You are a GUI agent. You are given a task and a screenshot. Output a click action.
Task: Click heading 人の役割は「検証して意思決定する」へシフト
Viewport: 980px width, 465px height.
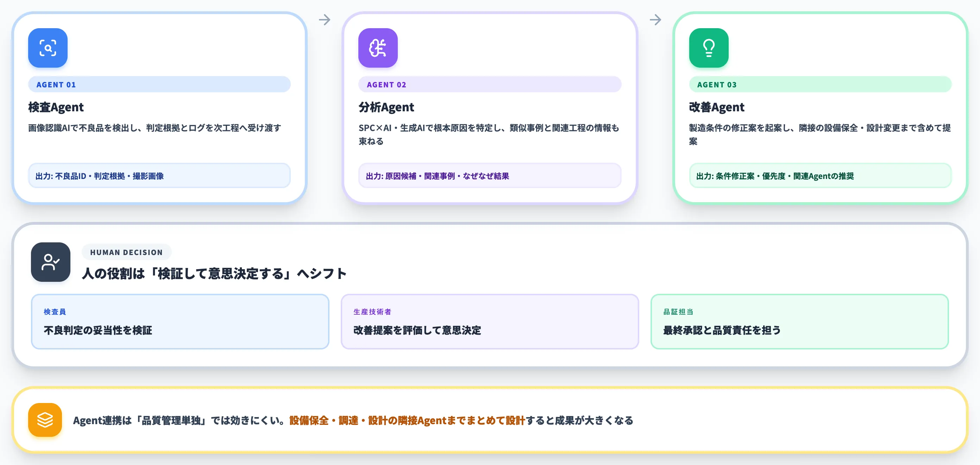point(214,273)
